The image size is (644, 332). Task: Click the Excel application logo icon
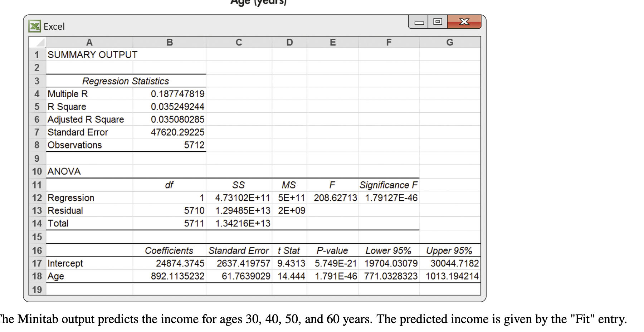pos(35,26)
